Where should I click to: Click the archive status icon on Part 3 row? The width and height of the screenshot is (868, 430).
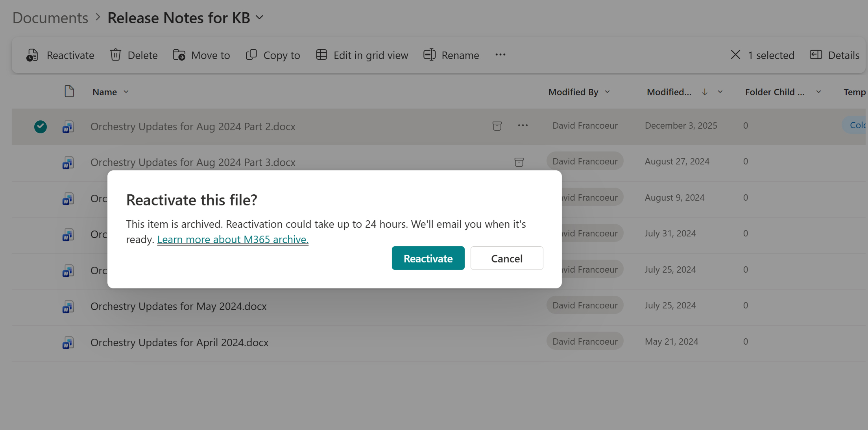pos(519,162)
